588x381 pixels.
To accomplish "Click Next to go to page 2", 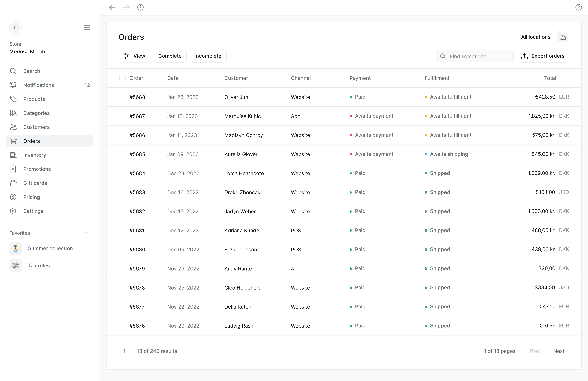I will point(558,351).
